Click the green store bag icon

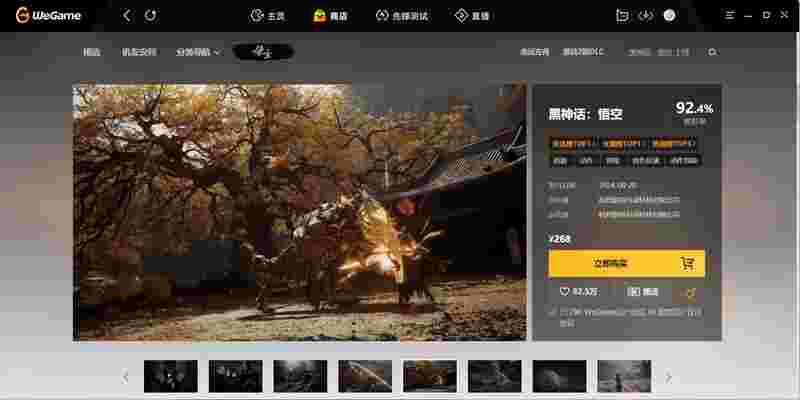click(x=319, y=16)
